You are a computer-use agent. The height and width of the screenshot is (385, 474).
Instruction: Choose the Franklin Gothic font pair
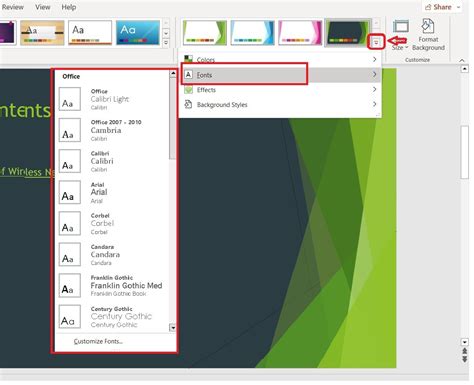[x=114, y=286]
